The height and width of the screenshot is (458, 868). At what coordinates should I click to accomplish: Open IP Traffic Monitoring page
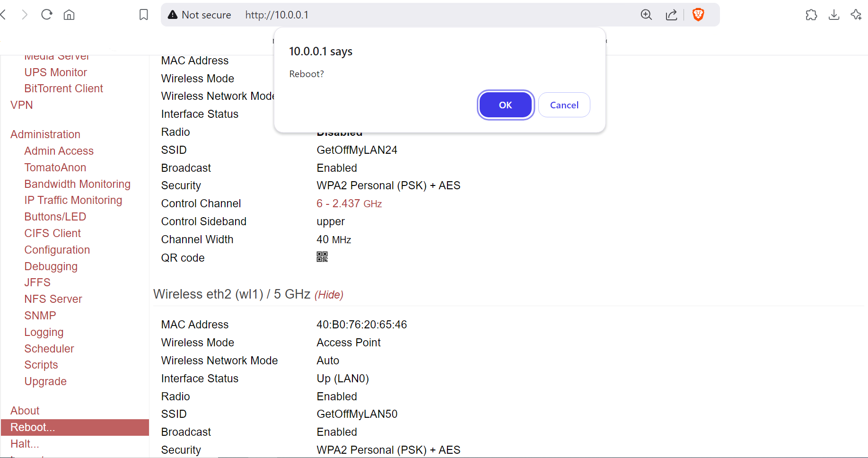coord(73,200)
